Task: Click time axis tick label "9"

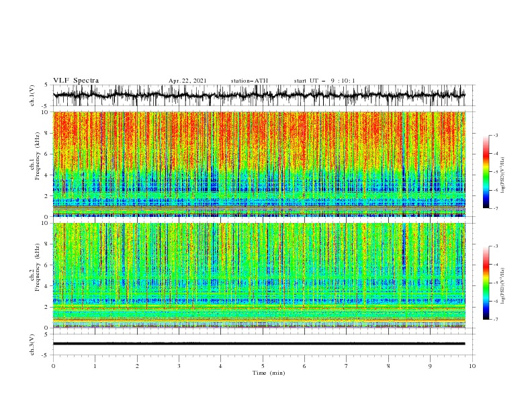Action: (x=430, y=366)
